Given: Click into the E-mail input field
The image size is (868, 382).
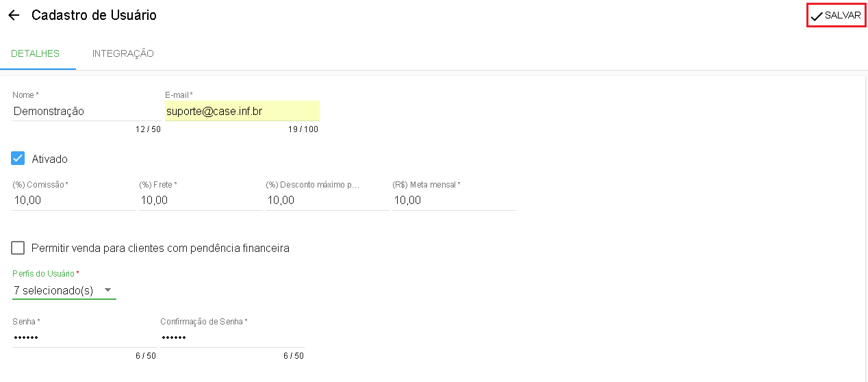Looking at the screenshot, I should (x=242, y=111).
